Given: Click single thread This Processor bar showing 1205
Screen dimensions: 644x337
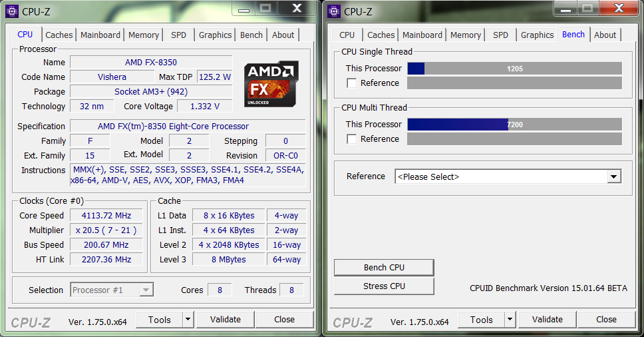Looking at the screenshot, I should point(515,69).
